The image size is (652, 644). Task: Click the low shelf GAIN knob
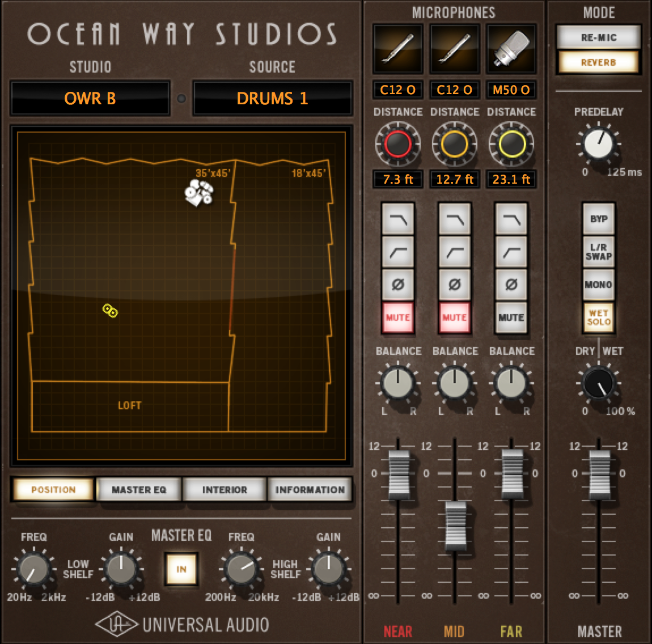(121, 569)
